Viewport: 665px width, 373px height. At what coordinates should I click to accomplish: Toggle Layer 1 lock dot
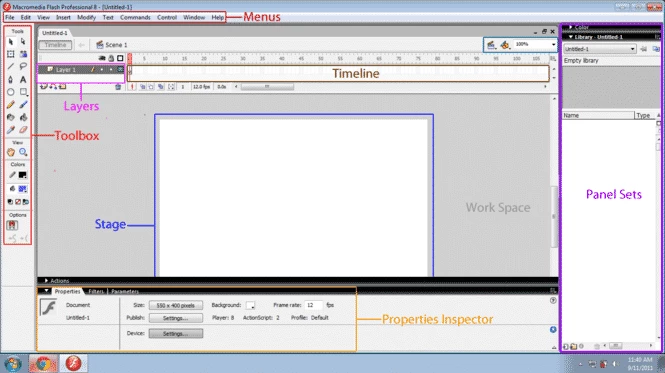(111, 70)
